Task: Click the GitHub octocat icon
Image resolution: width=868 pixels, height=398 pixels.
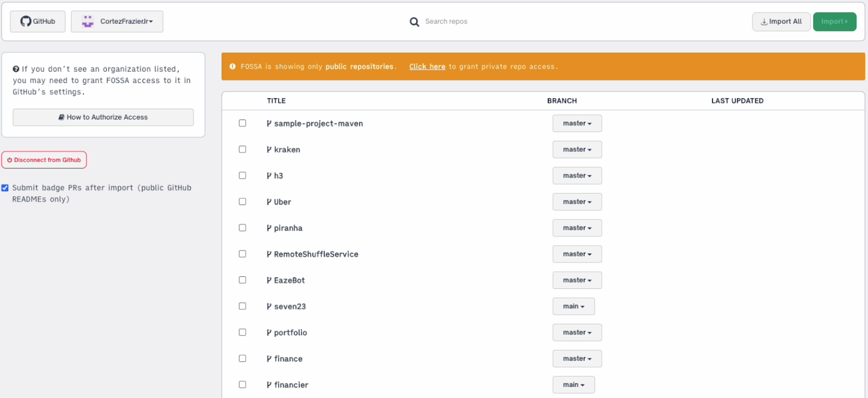Action: coord(25,21)
